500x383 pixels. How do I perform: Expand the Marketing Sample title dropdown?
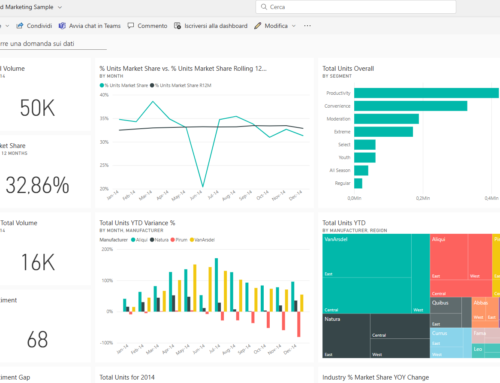tap(60, 7)
